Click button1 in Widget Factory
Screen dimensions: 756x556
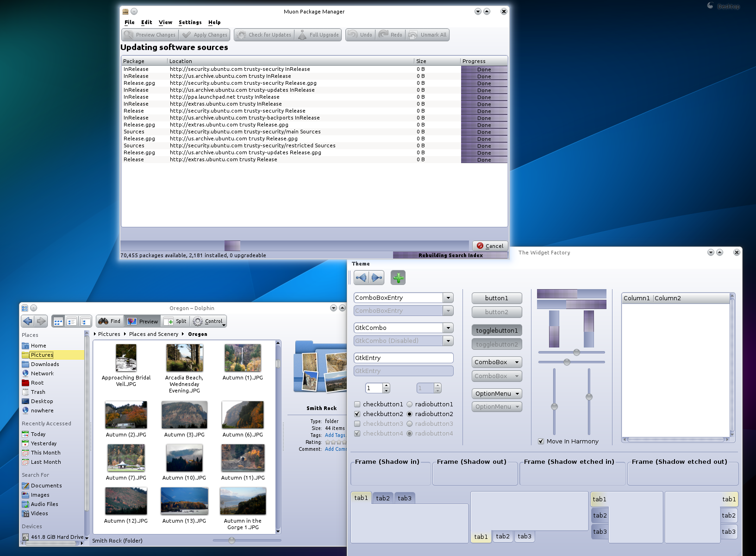click(x=497, y=298)
